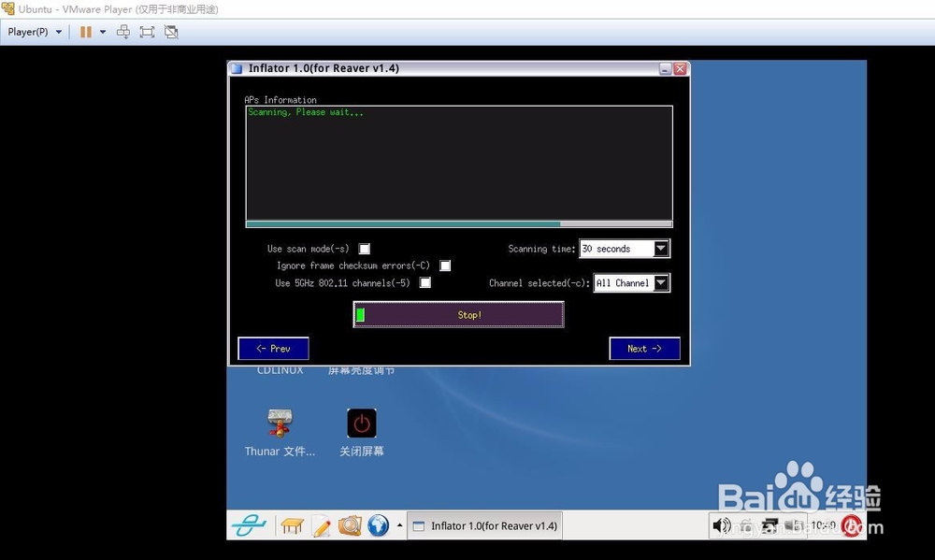This screenshot has height=560, width=935.
Task: Click the 'Channel selected(-c):' label
Action: tap(539, 282)
